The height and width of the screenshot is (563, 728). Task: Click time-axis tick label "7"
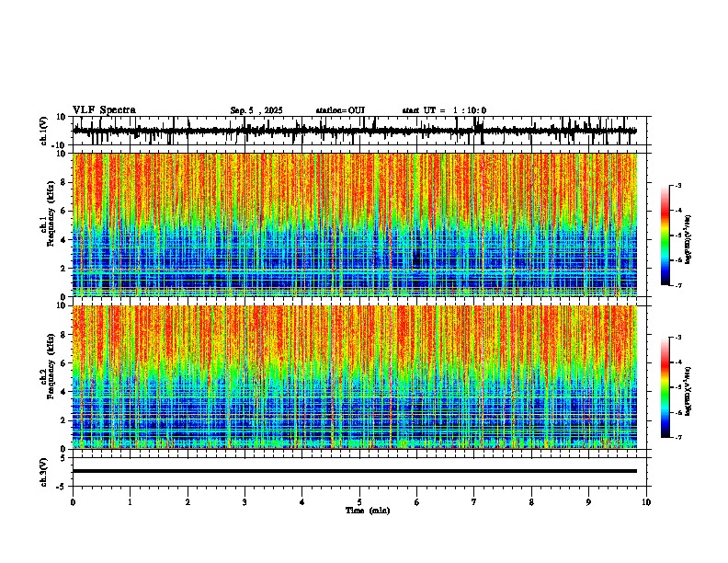[473, 502]
